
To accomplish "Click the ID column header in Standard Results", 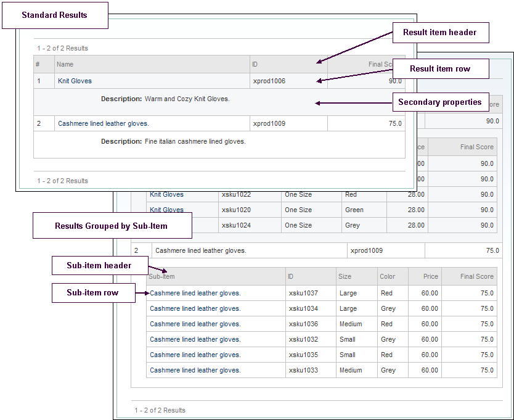I will [x=288, y=64].
